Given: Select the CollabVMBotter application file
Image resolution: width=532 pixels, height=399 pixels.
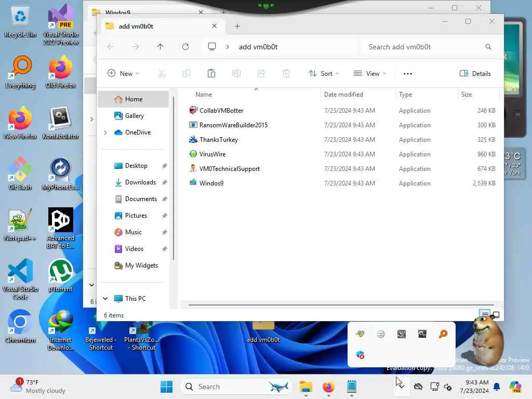Looking at the screenshot, I should 342,110.
